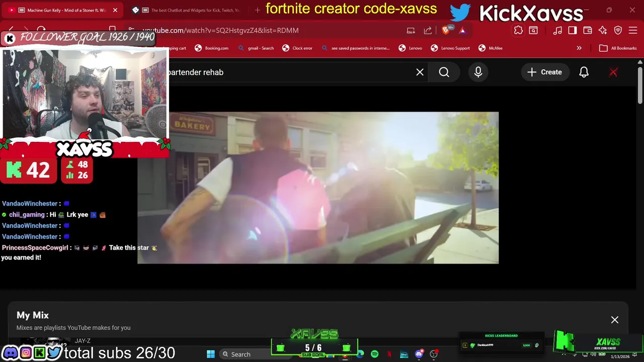Open Disney+ from the taskbar
The height and width of the screenshot is (362, 644).
[x=404, y=354]
